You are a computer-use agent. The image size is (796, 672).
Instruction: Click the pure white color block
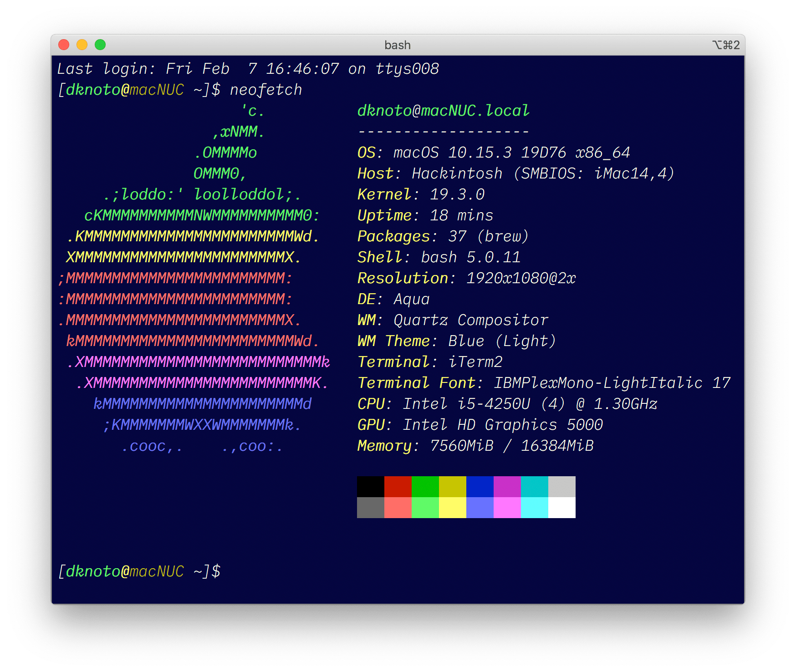(561, 507)
